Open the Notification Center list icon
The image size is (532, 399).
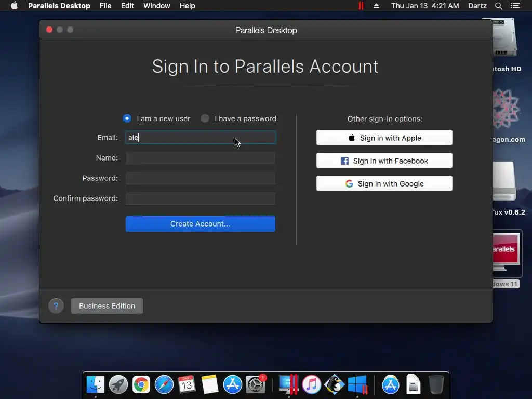click(x=515, y=6)
